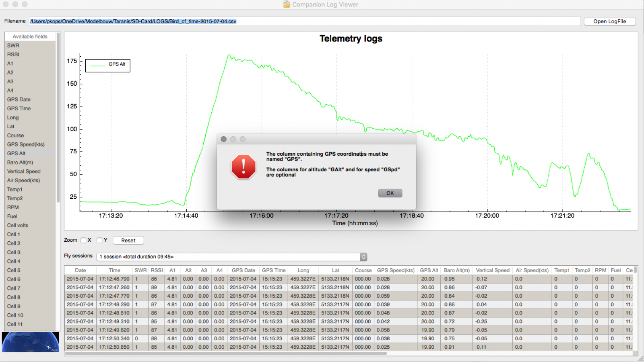Click the table horizontal scrollbar

coord(226,354)
